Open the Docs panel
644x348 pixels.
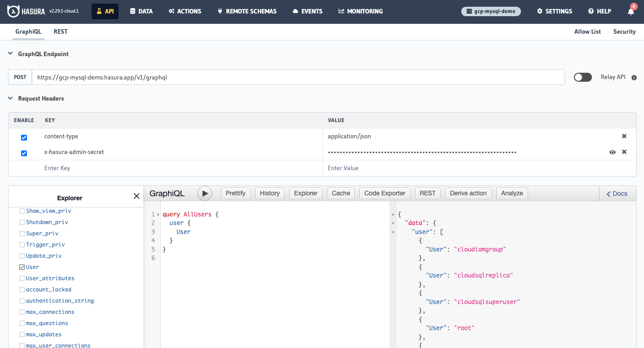click(618, 194)
